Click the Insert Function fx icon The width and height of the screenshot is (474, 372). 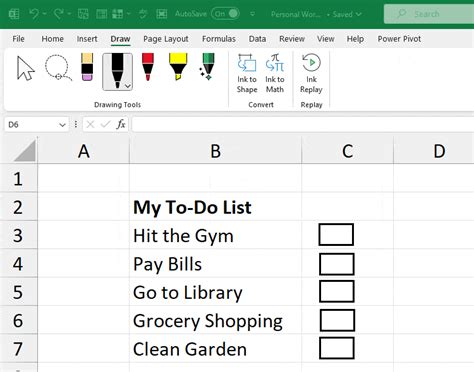tap(121, 124)
